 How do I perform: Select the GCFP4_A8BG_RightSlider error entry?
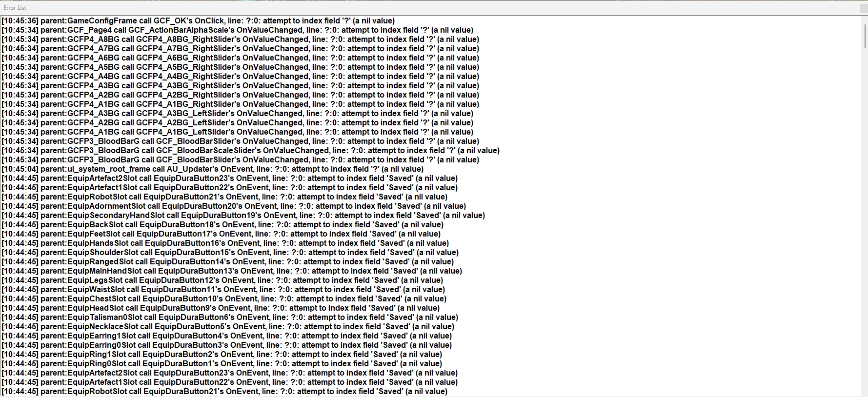pyautogui.click(x=241, y=40)
